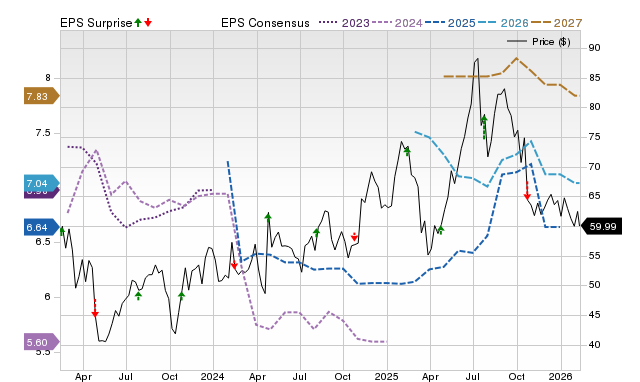The width and height of the screenshot is (640, 382).
Task: Click the 90 value on the price axis
Action: [595, 48]
